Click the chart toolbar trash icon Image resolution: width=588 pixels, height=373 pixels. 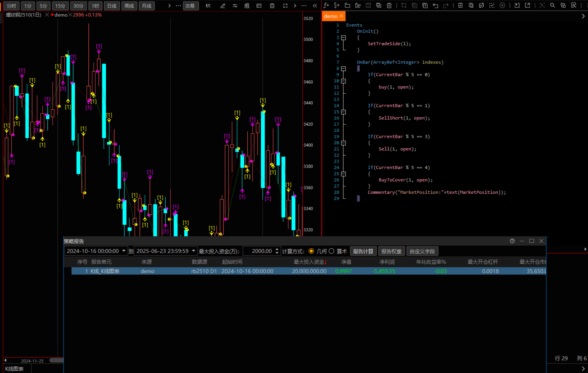click(272, 6)
